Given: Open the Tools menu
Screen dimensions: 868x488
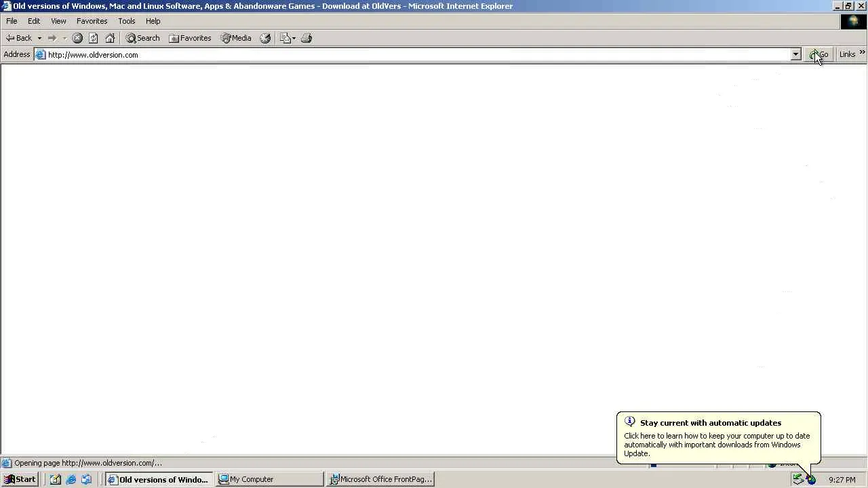Looking at the screenshot, I should click(126, 21).
